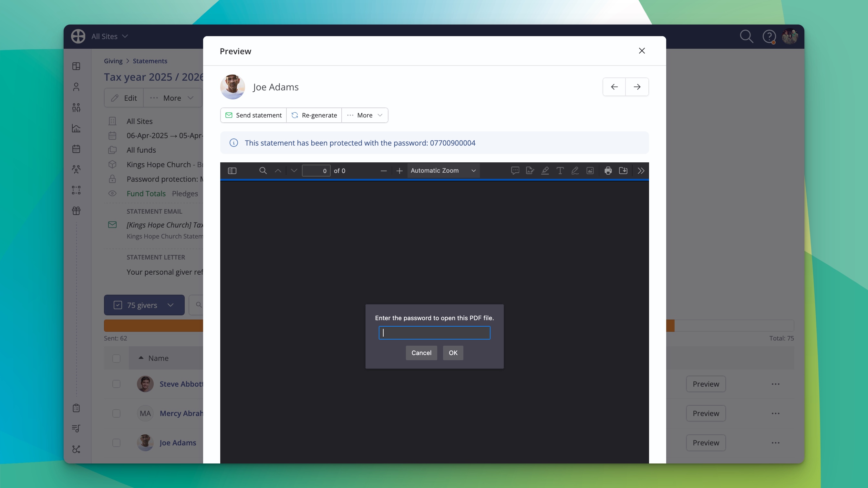The width and height of the screenshot is (868, 488).
Task: Open the Address Book person icon
Action: point(76,87)
